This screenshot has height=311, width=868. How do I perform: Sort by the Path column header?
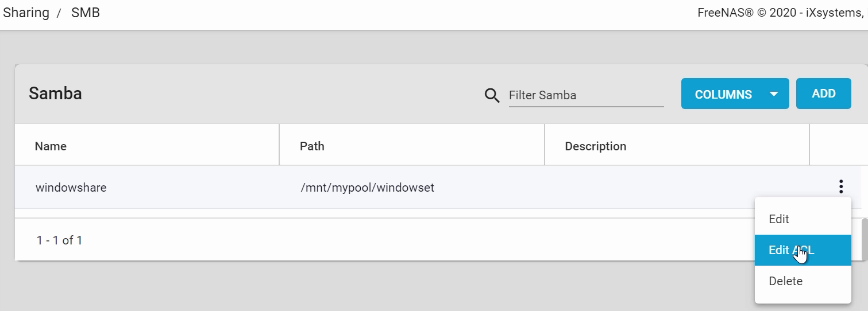coord(312,146)
